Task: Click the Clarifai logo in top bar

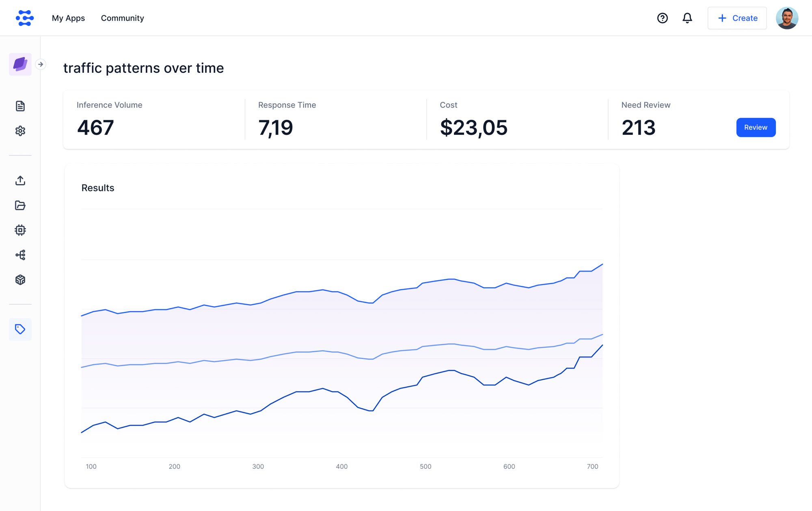Action: (24, 18)
